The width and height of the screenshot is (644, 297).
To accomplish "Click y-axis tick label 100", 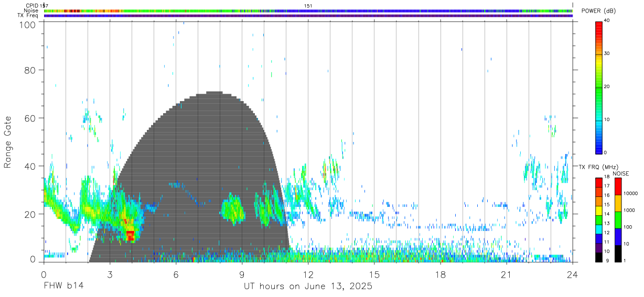I will point(27,25).
